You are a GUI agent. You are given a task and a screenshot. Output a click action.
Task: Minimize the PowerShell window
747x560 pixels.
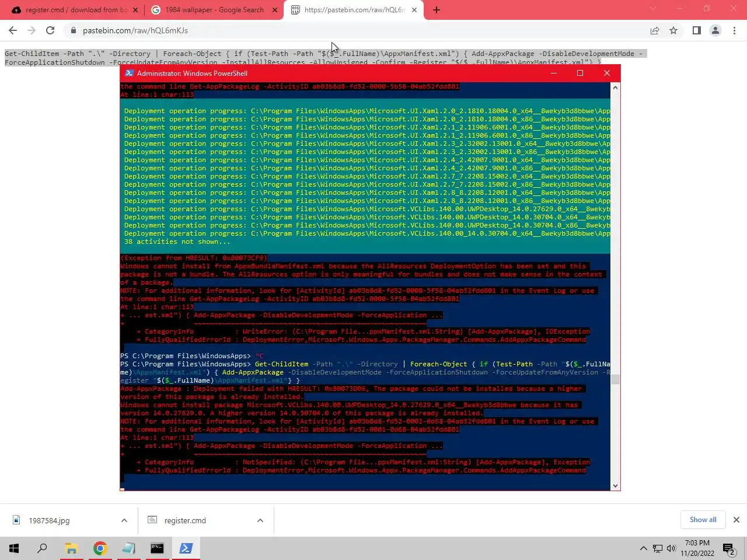pos(553,73)
